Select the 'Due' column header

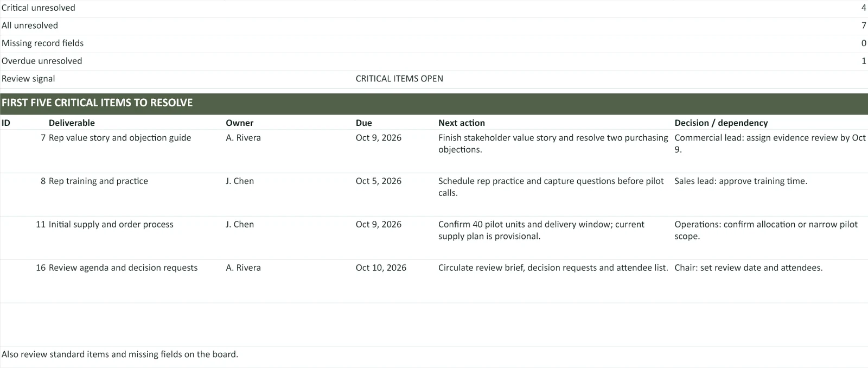coord(364,123)
